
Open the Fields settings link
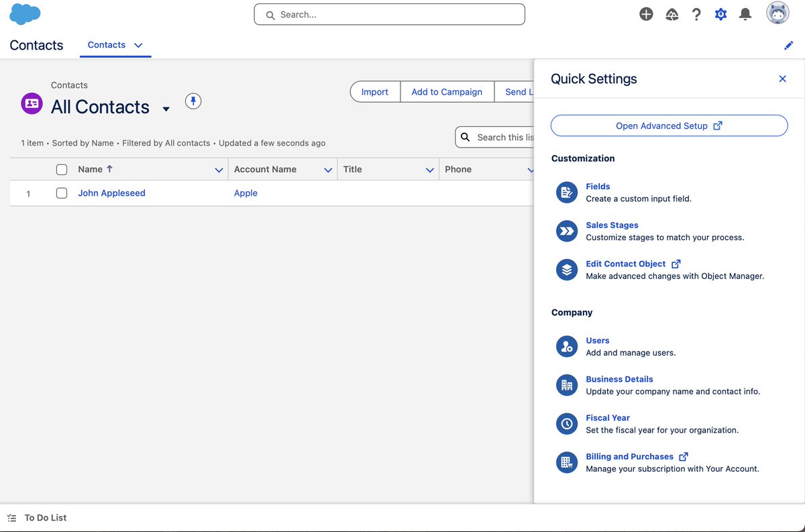coord(598,187)
